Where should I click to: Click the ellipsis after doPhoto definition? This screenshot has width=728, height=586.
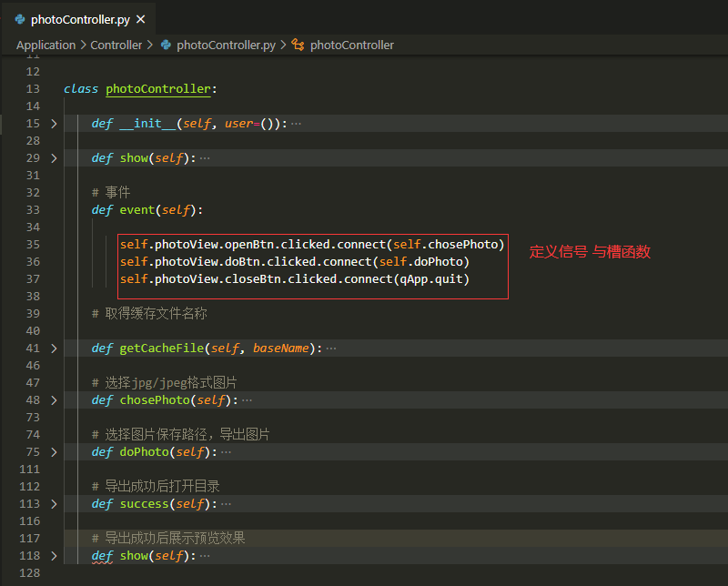pyautogui.click(x=226, y=452)
